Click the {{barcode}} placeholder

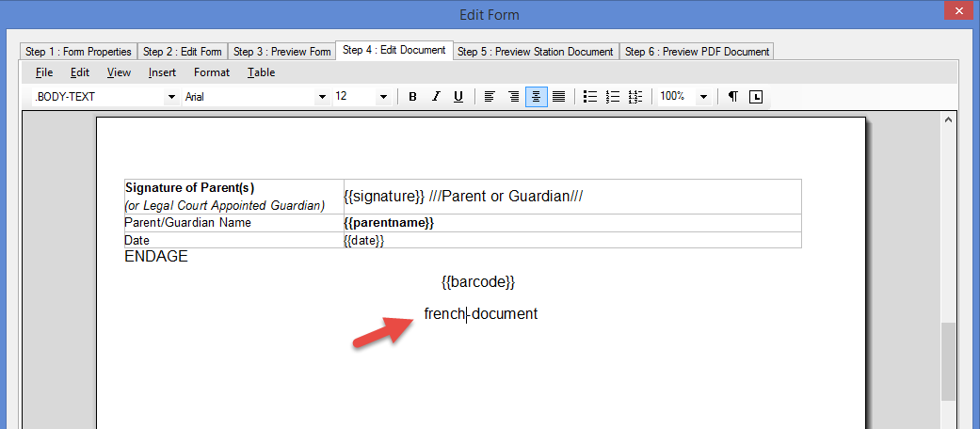point(478,282)
